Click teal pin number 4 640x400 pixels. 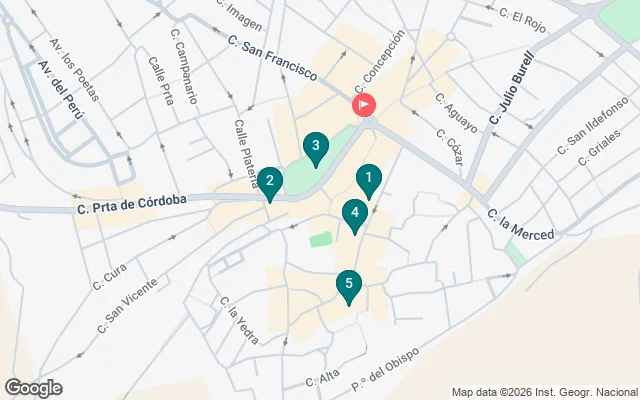[x=355, y=216]
